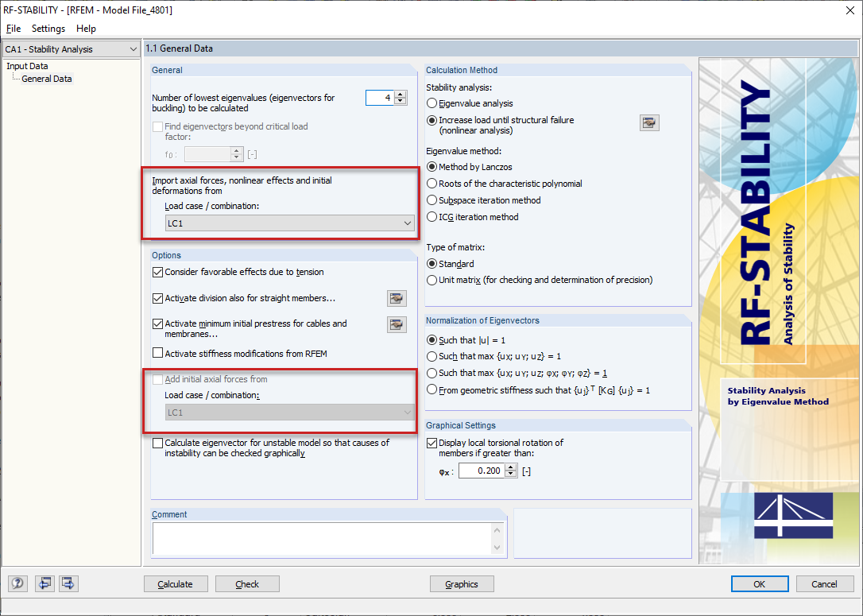Run the Check of input data
Viewport: 863px width, 616px height.
(247, 583)
